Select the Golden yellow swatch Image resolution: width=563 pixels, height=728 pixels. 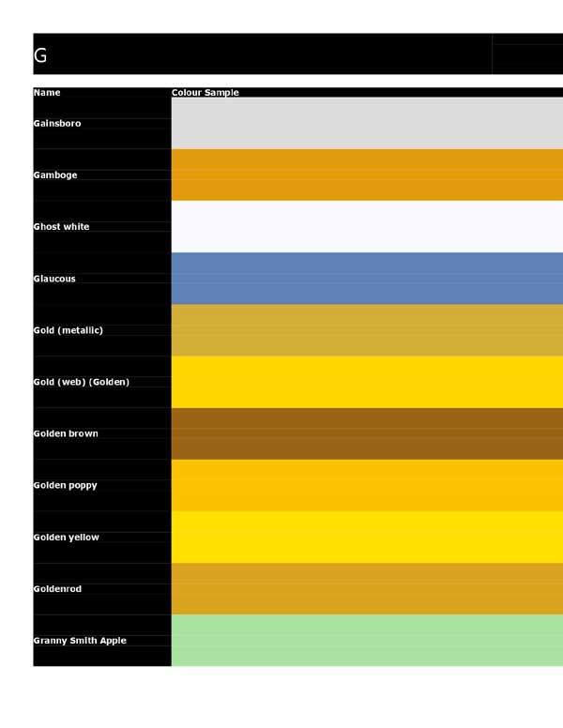367,538
